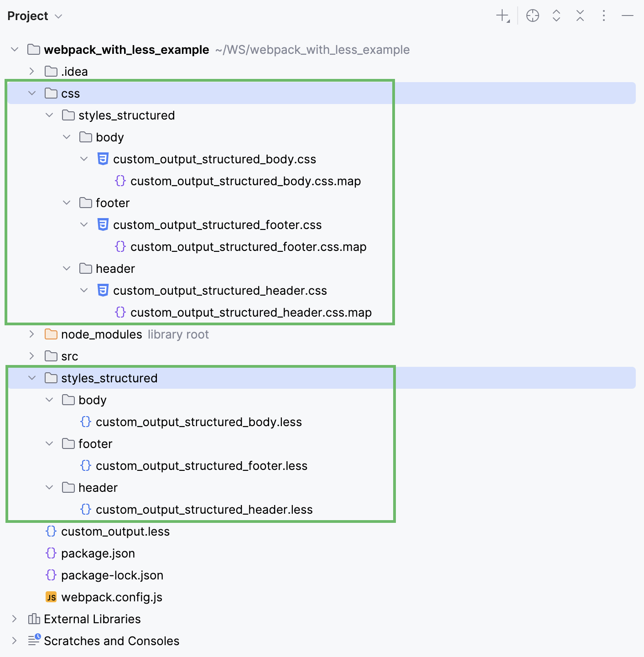This screenshot has height=657, width=644.
Task: Expand the src folder
Action: pyautogui.click(x=31, y=356)
